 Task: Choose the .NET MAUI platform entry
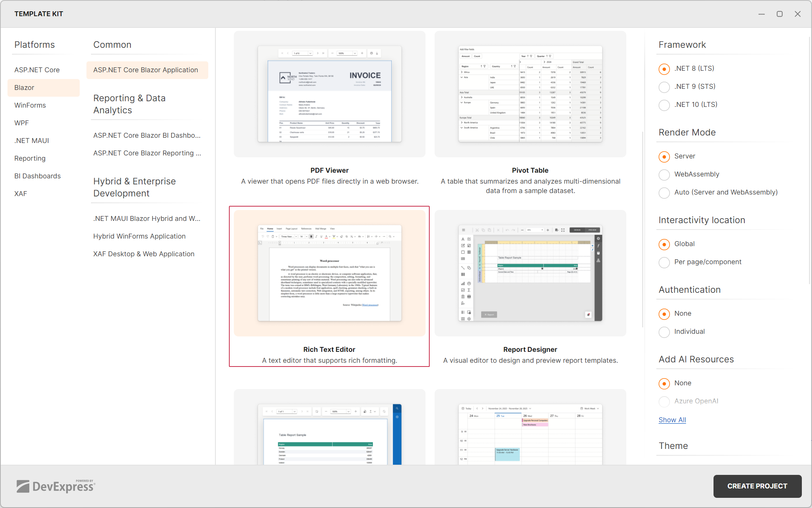pyautogui.click(x=32, y=141)
